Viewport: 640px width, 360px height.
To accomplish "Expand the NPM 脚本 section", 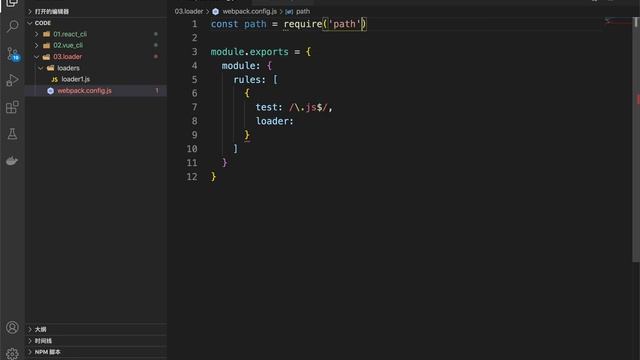I will click(x=30, y=352).
